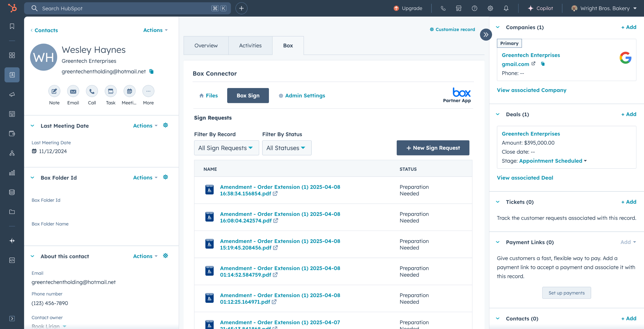This screenshot has width=644, height=329.
Task: Click the bookmarks icon in left sidebar
Action: click(x=12, y=26)
